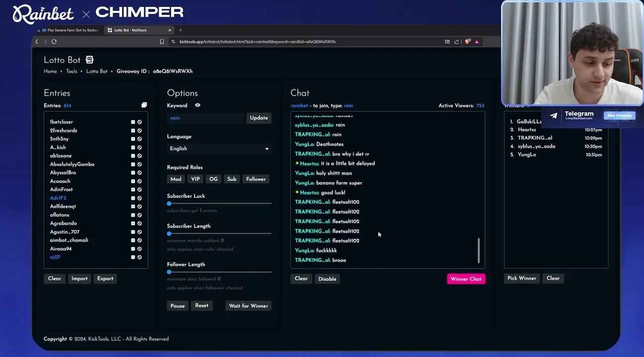
Task: Open Brave Shields lion icon
Action: point(467,42)
